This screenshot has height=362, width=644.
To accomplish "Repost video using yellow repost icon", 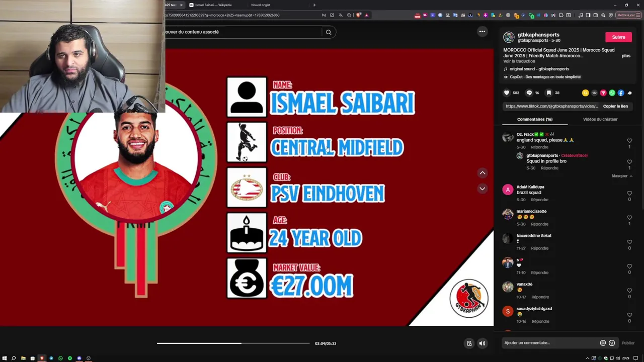I will [585, 93].
